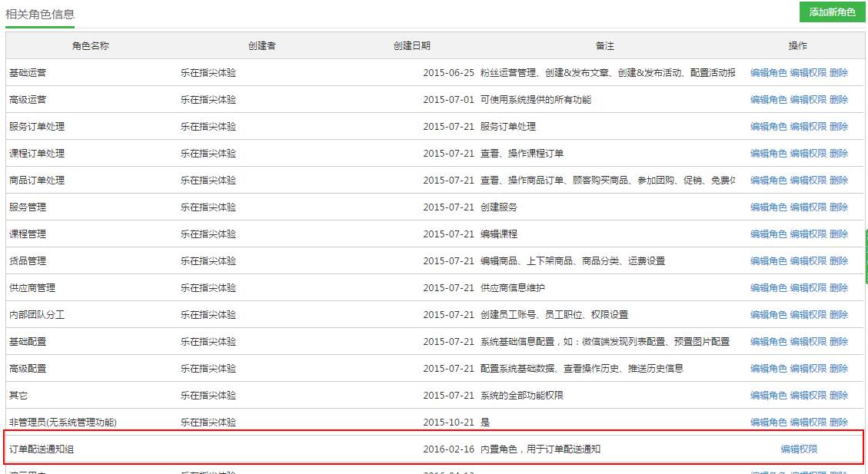Delete the 服务订单处理 role
The image size is (868, 474).
[839, 127]
